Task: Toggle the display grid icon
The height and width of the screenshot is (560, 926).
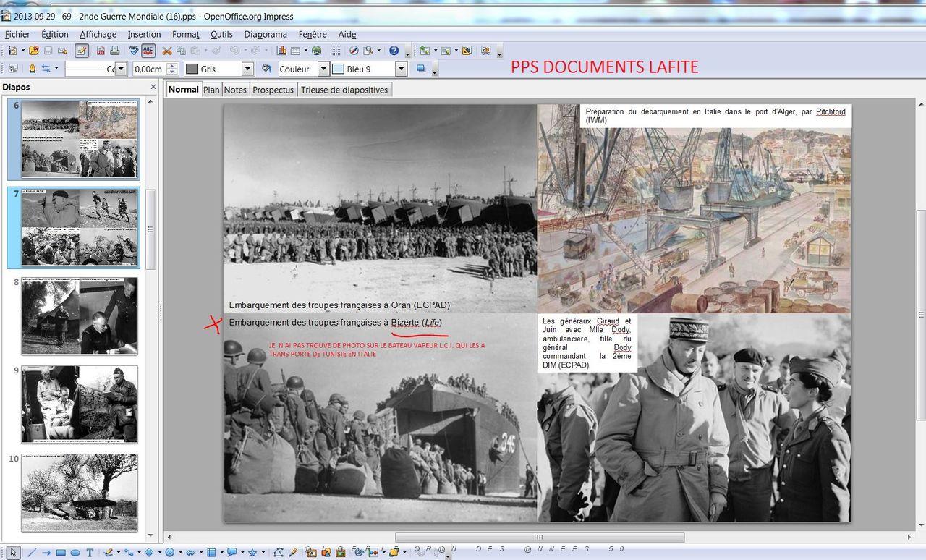Action: (x=335, y=51)
